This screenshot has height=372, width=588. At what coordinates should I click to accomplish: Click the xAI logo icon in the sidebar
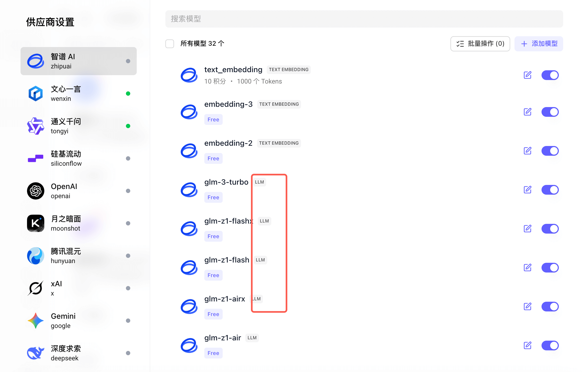point(36,288)
